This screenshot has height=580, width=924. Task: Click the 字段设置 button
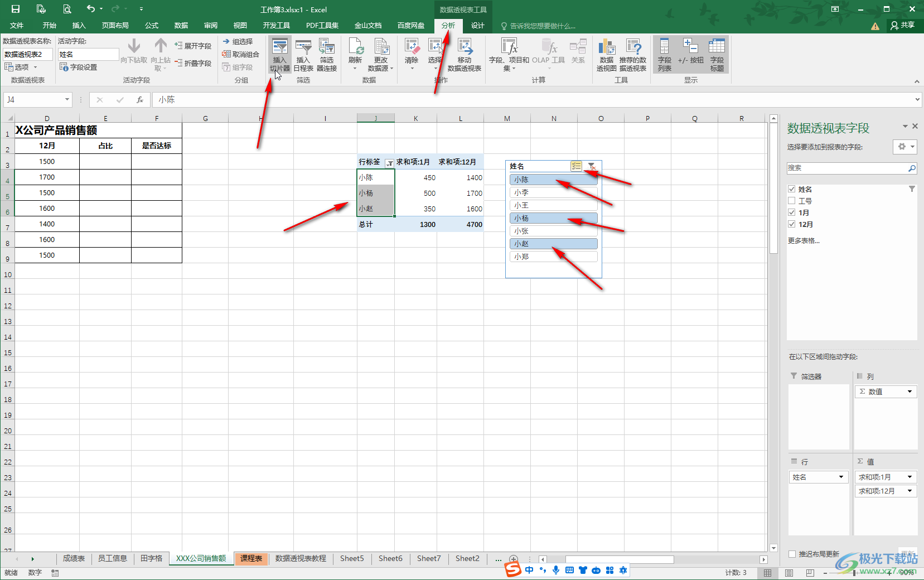[79, 67]
